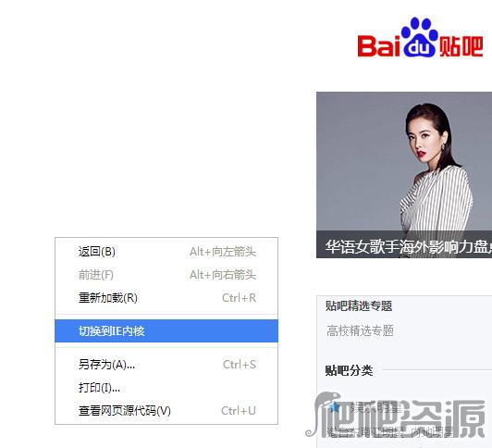492x448 pixels.
Task: Open the 娱乐明星 category link
Action: (375, 407)
